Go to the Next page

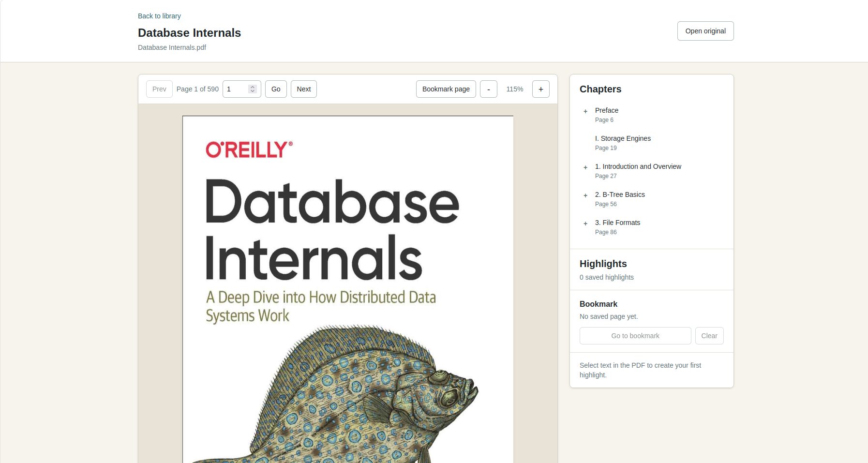click(304, 89)
